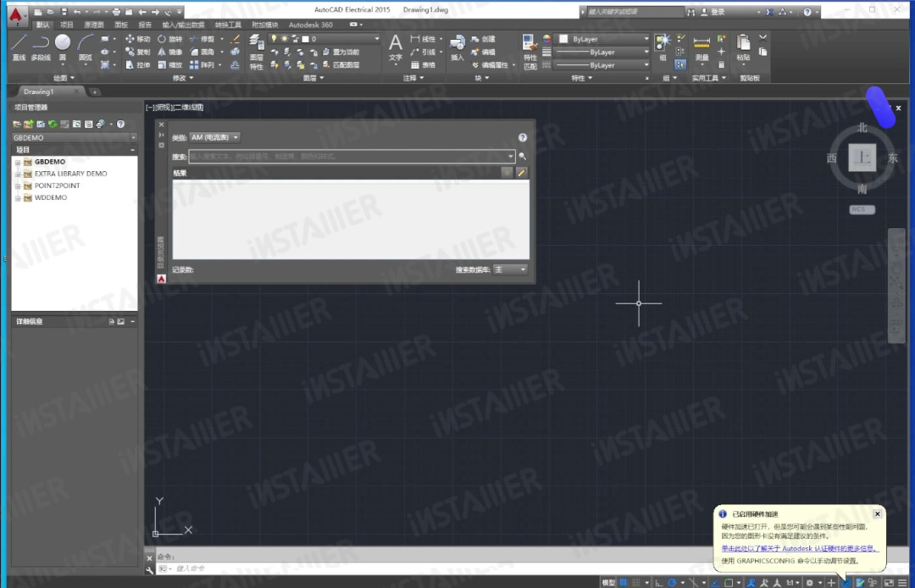Image resolution: width=915 pixels, height=588 pixels.
Task: Expand the POINT2POINT project node
Action: pos(18,186)
